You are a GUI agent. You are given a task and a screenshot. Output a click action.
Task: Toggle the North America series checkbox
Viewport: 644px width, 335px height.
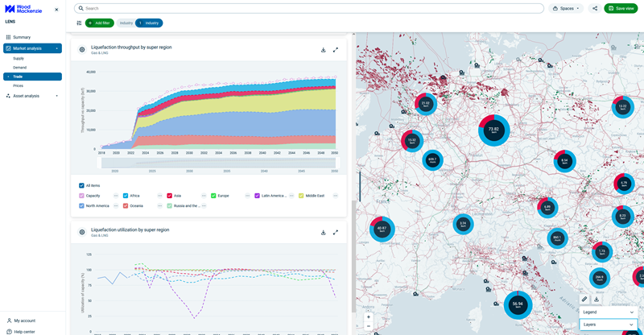pyautogui.click(x=82, y=206)
